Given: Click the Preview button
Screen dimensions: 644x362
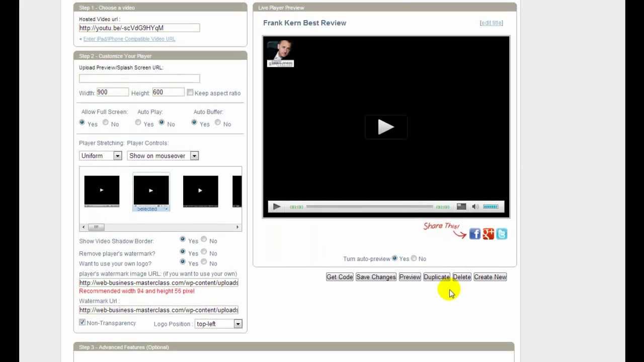Looking at the screenshot, I should [x=410, y=277].
